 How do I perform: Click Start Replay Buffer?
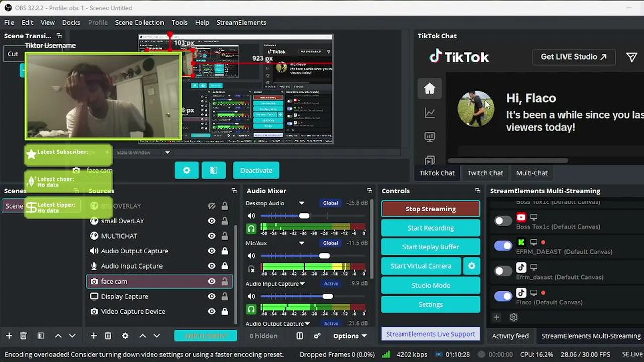[x=431, y=247]
